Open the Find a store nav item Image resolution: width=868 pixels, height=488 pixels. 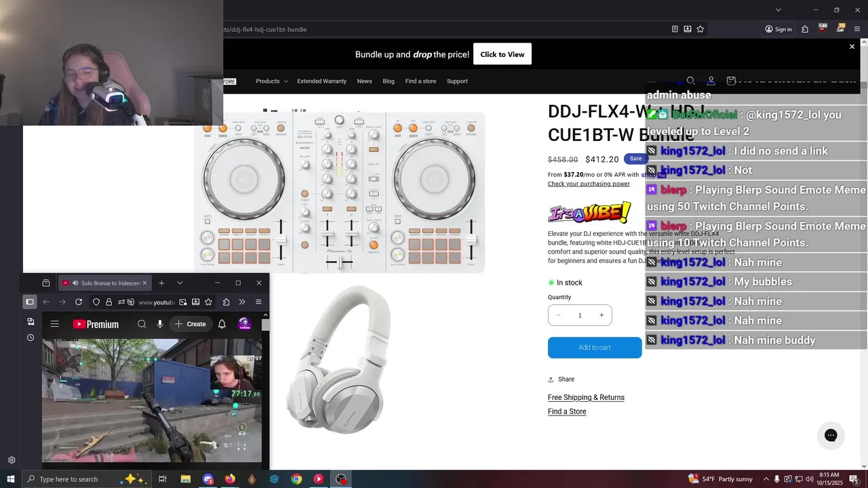(x=420, y=81)
